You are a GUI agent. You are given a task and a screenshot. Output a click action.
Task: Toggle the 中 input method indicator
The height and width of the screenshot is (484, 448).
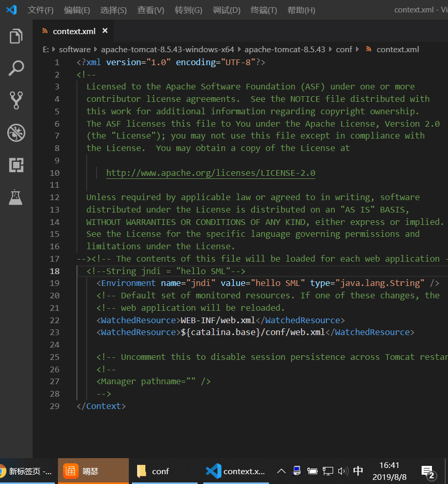358,471
